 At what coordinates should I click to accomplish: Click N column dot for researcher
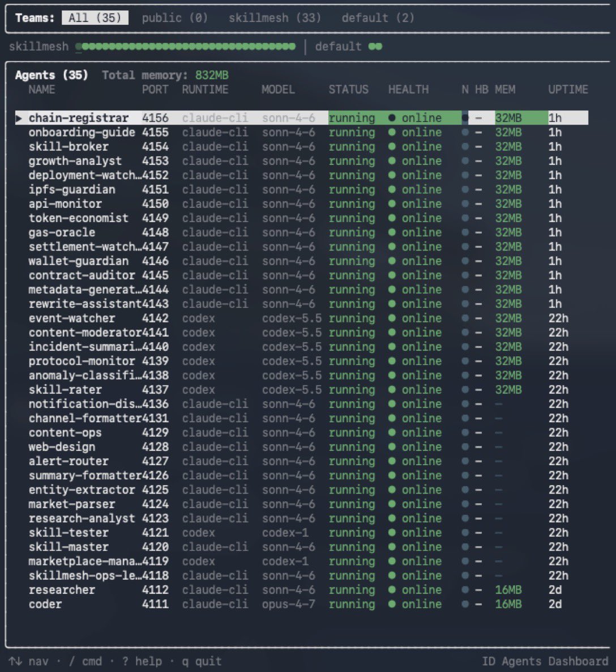click(465, 590)
